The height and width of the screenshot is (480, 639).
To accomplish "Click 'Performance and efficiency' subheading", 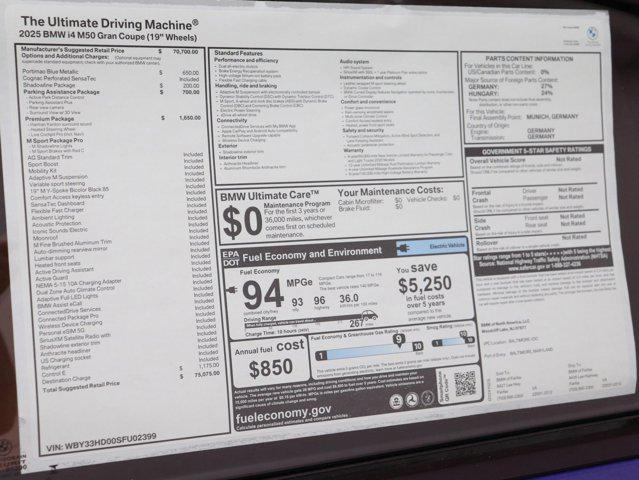I will tap(246, 60).
